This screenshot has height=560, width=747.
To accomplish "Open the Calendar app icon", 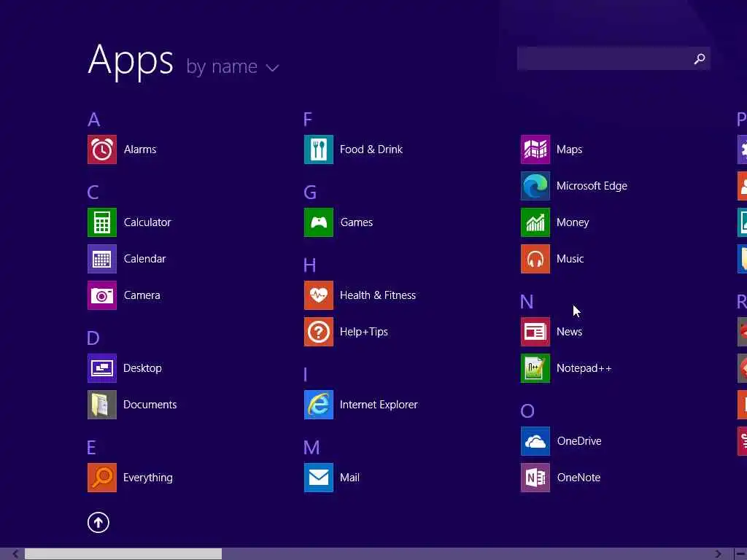I will click(x=102, y=259).
